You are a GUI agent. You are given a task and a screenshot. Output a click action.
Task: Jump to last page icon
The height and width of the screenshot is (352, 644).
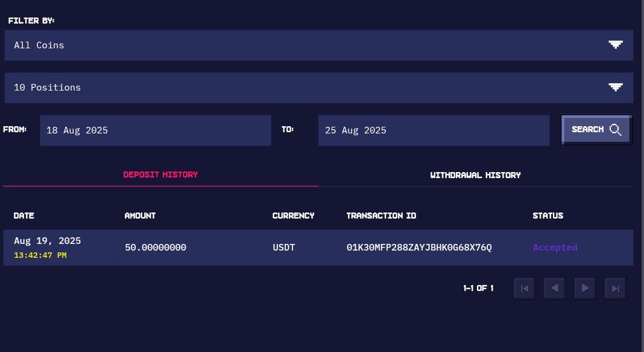pyautogui.click(x=616, y=289)
